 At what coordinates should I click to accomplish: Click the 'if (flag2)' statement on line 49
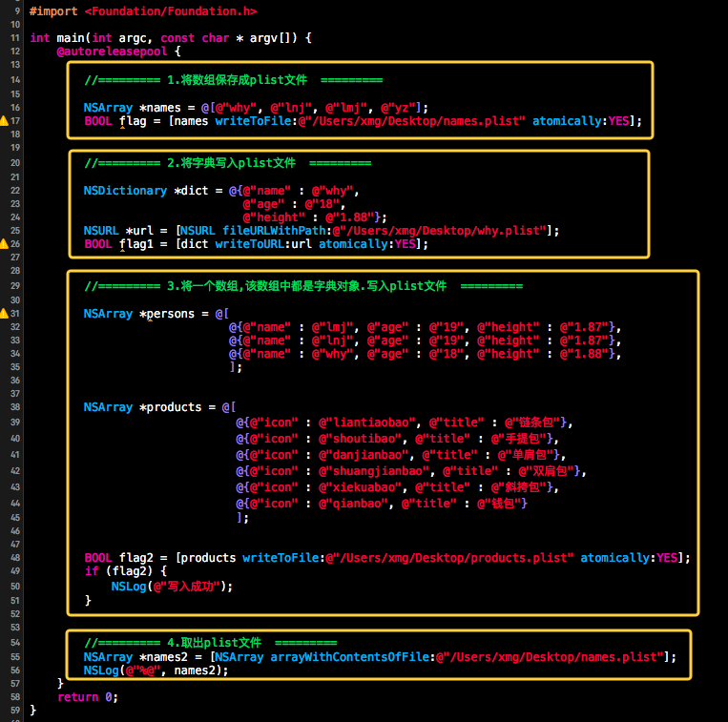pos(119,571)
